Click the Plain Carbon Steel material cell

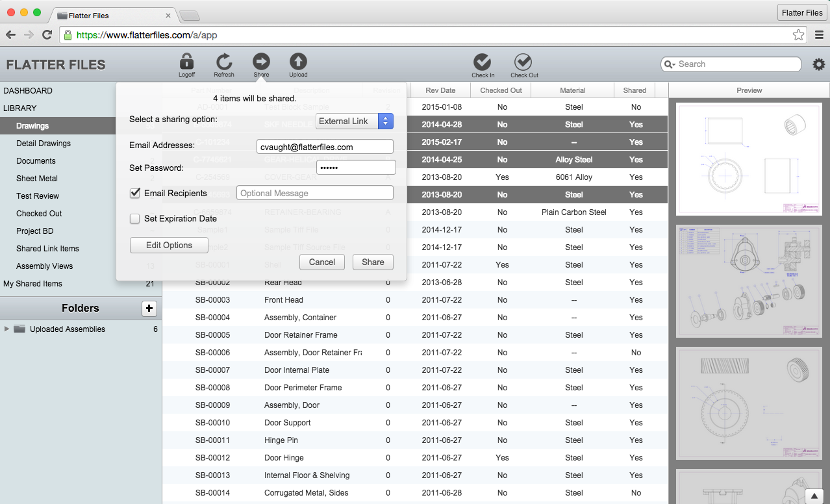pyautogui.click(x=574, y=212)
